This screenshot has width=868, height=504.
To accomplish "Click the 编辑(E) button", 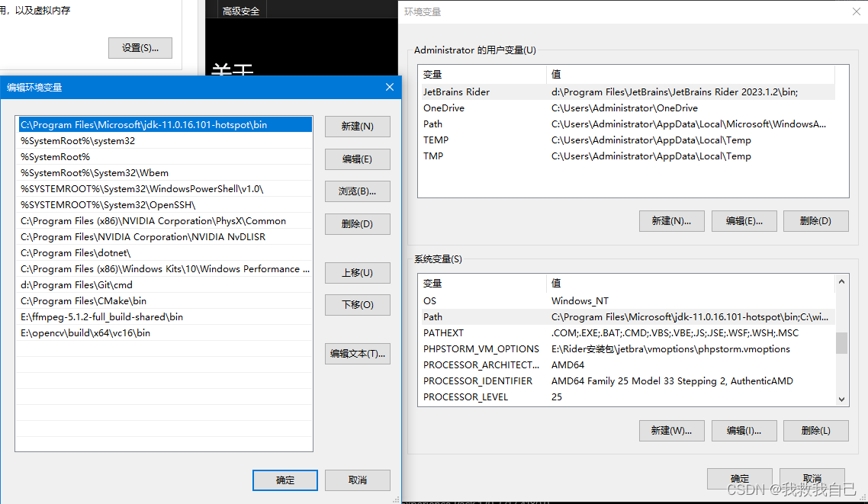I will pos(357,159).
